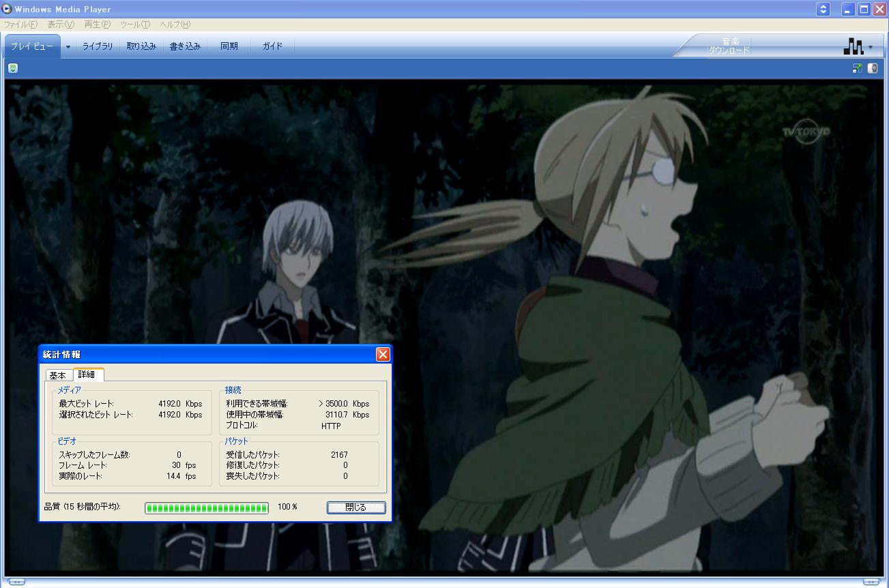Image resolution: width=889 pixels, height=588 pixels.
Task: Open the ファイル(F) menu
Action: click(x=21, y=25)
